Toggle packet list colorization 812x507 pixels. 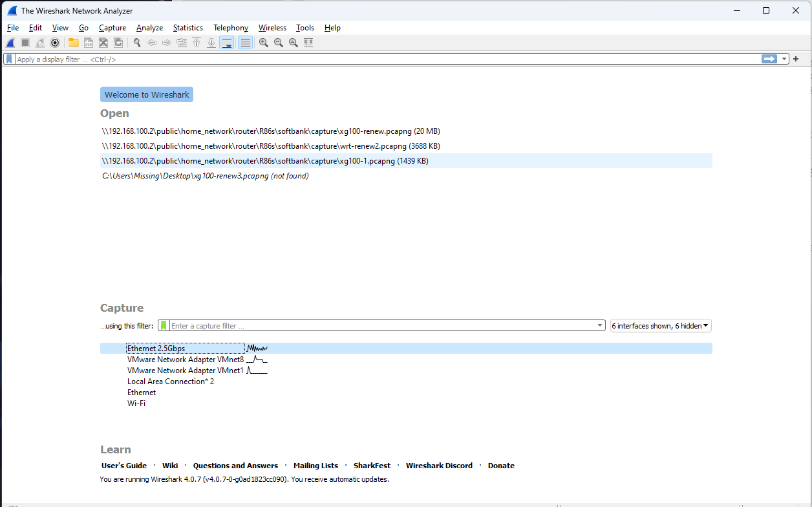pyautogui.click(x=245, y=43)
